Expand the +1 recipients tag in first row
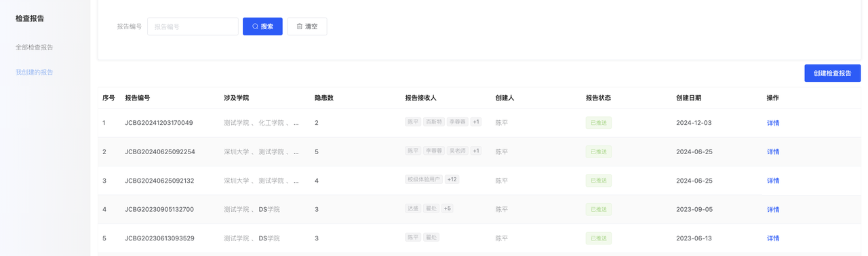The width and height of the screenshot is (868, 256). [476, 122]
